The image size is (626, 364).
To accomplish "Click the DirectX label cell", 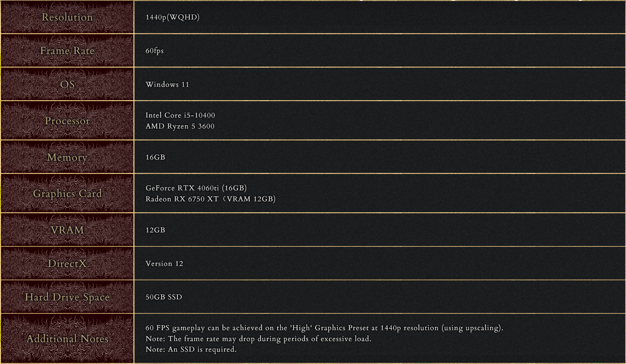I will 67,264.
